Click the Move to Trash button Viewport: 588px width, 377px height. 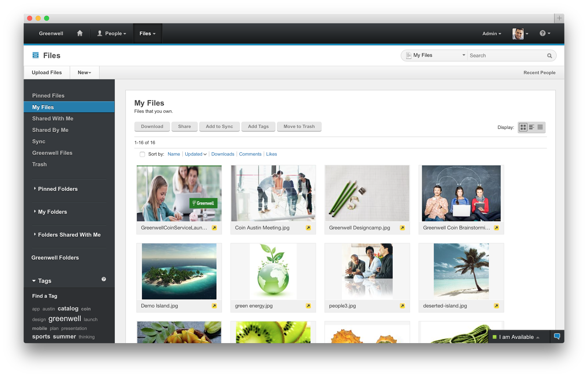[x=299, y=127]
